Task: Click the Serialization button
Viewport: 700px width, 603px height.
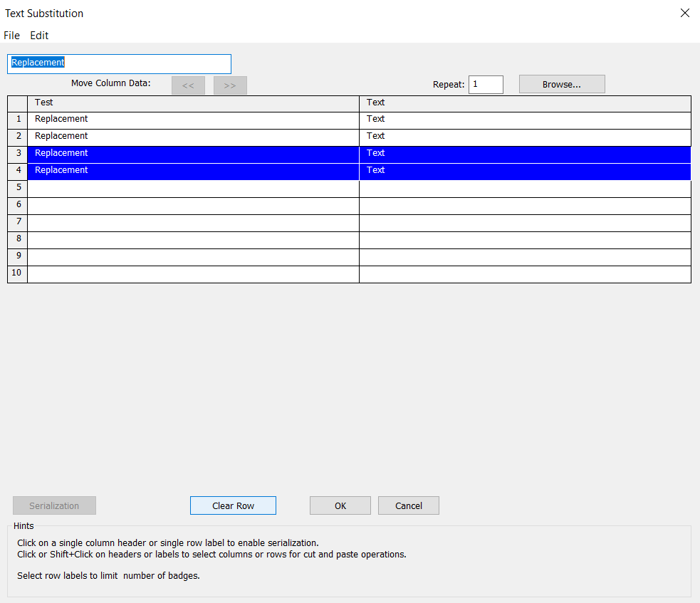Action: (x=54, y=506)
